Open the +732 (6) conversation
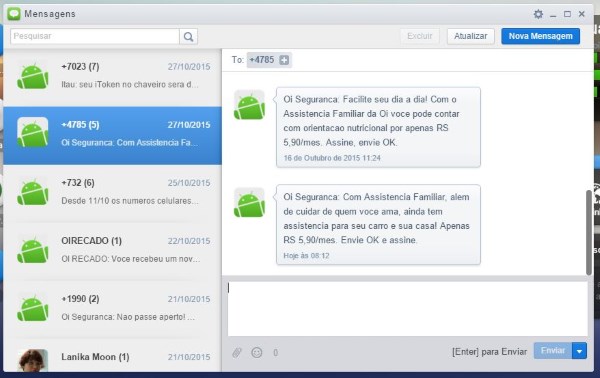Screen dimensions: 600x378 click(x=112, y=194)
